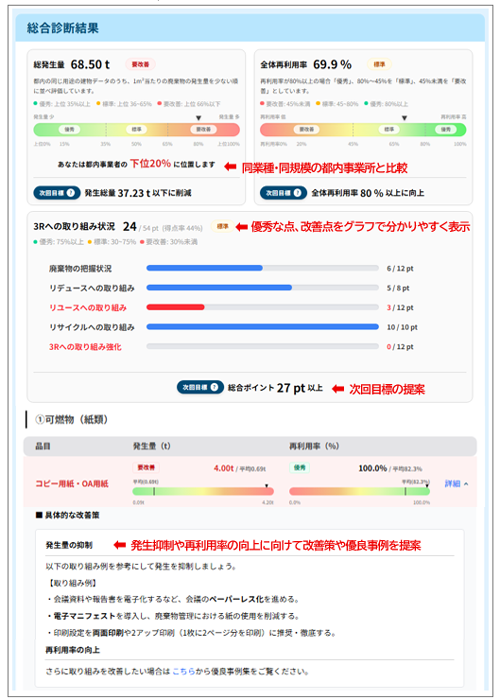
Task: Click the help icon beside 全体再利用率 80 % target
Action: coord(297,193)
